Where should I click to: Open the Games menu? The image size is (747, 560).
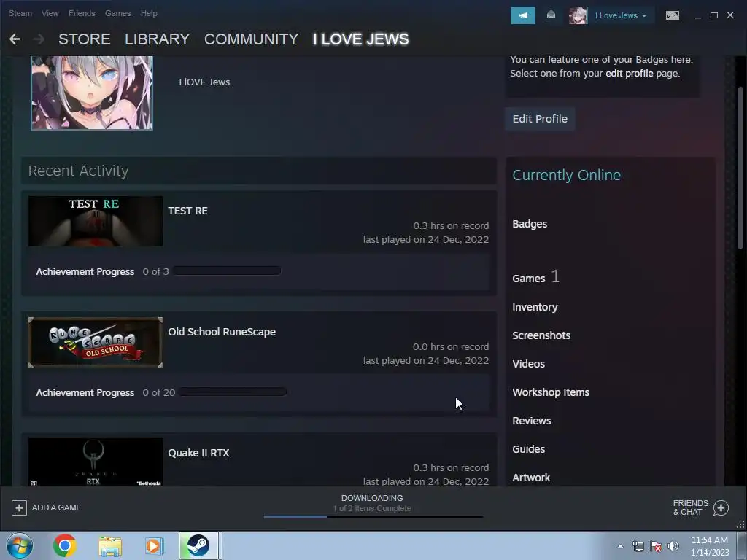click(117, 13)
